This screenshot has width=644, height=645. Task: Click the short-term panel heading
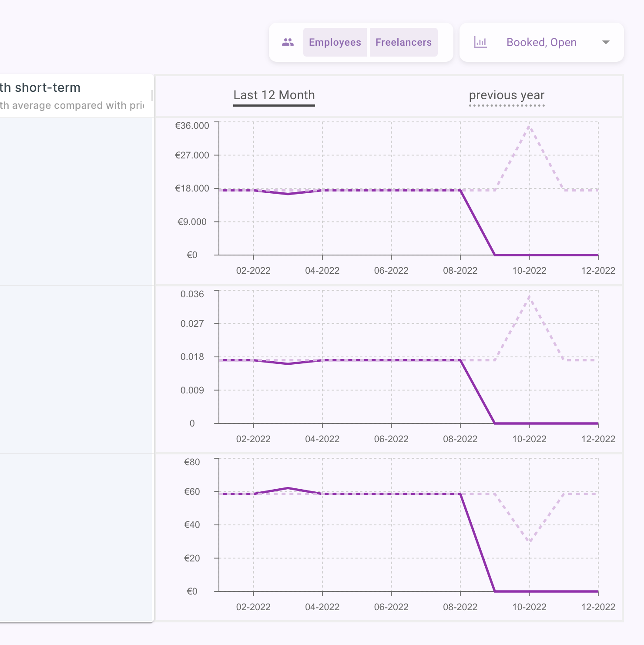(x=40, y=87)
